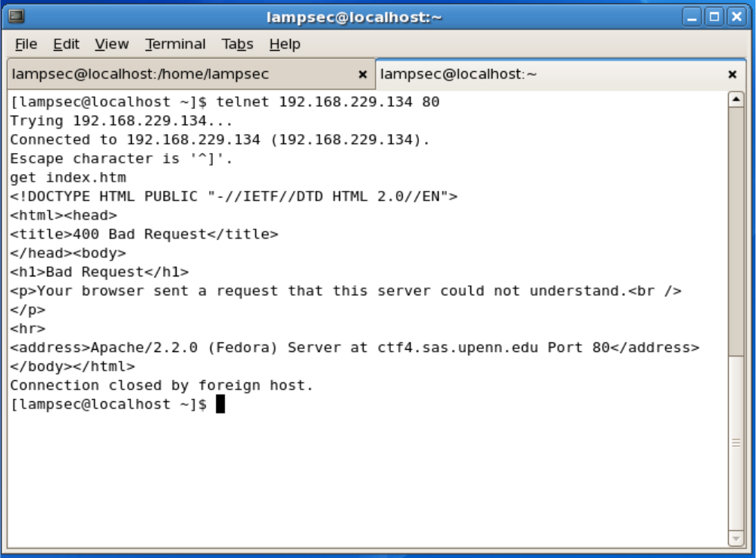Click the scrollbar up arrow

click(736, 100)
